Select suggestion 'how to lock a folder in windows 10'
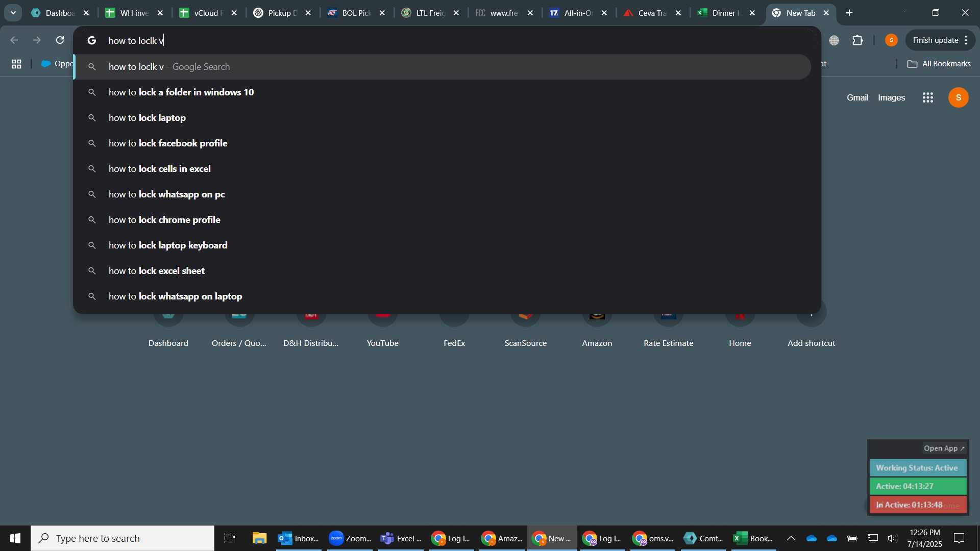Screen dimensions: 980x551 (443, 92)
